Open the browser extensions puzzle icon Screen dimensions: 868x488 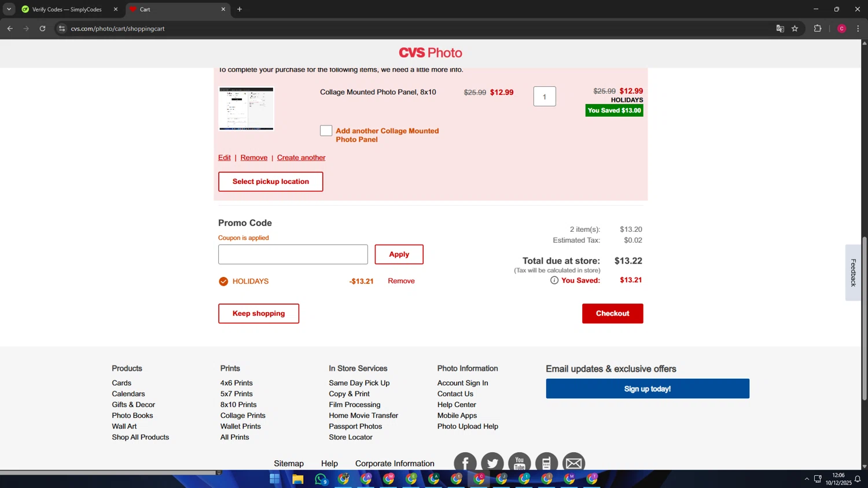click(x=818, y=28)
